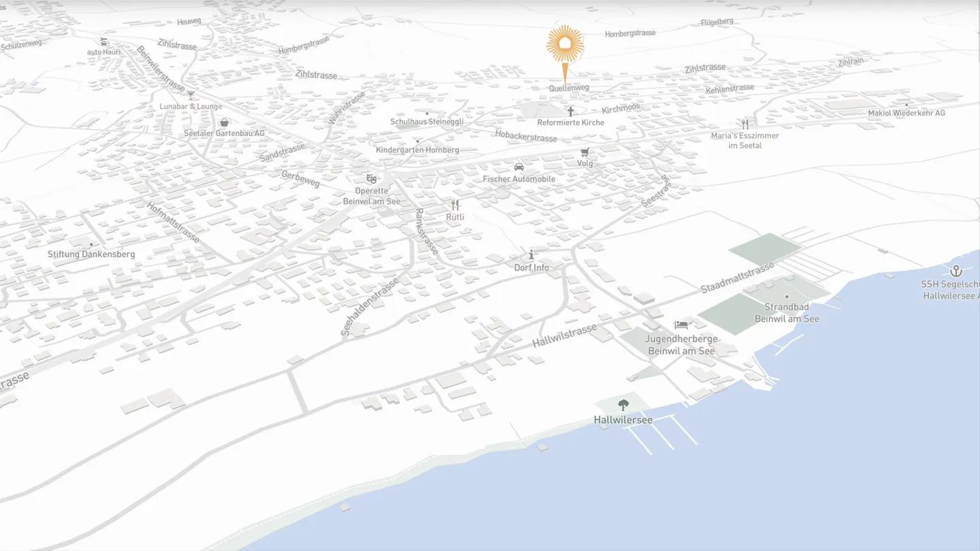Select the Schulhaus Steineggli place label
This screenshot has height=551, width=980.
pos(427,122)
